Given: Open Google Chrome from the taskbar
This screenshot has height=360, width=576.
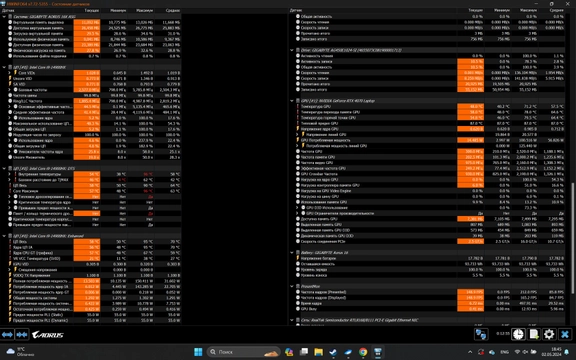Looking at the screenshot, I should [x=363, y=352].
